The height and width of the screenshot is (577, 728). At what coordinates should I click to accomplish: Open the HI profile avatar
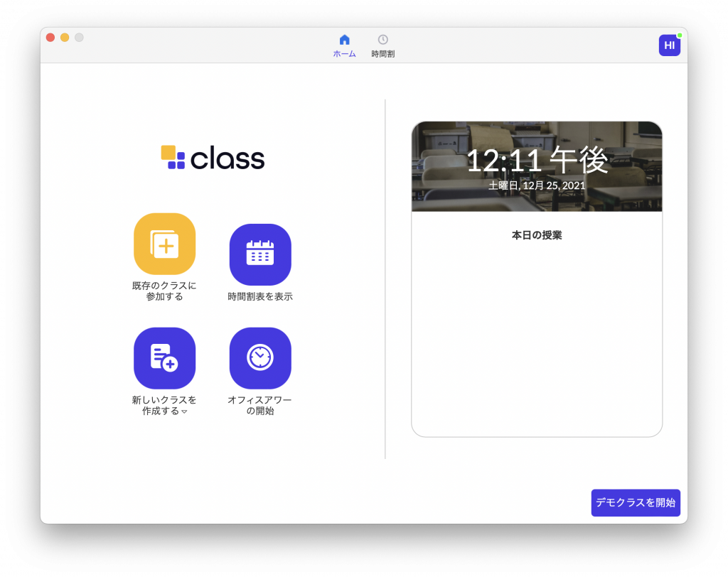coord(669,45)
